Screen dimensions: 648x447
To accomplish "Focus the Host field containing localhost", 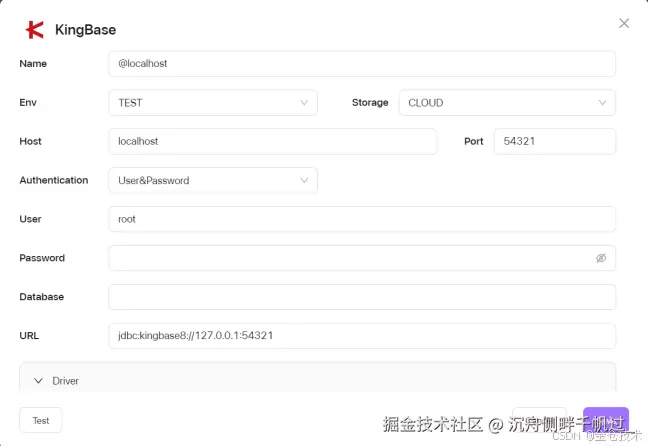I will click(x=273, y=141).
